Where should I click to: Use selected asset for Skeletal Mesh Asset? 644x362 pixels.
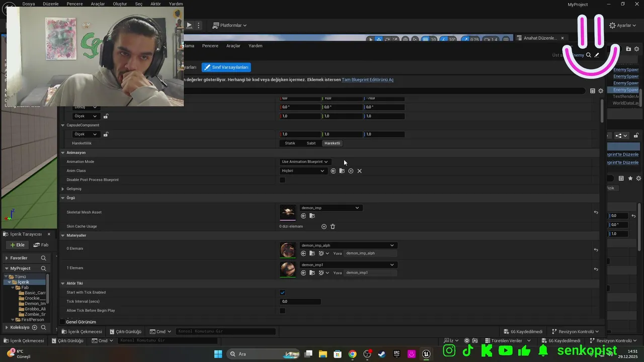[x=303, y=216]
